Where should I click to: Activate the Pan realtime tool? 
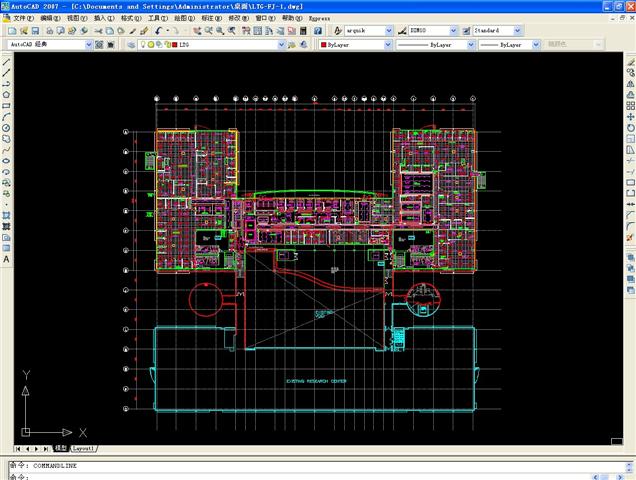pos(197,31)
